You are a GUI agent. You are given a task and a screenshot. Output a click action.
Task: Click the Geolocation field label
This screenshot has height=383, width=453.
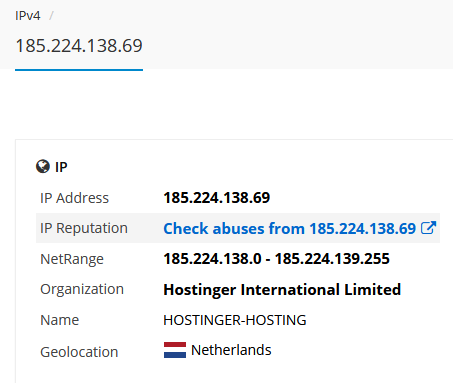(x=79, y=352)
